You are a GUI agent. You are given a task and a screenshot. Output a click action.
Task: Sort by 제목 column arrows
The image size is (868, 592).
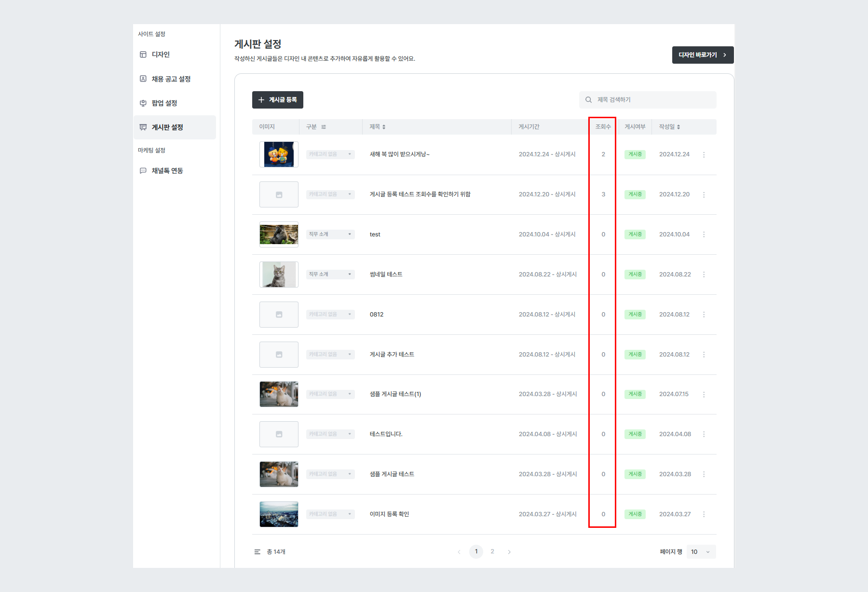click(x=384, y=127)
